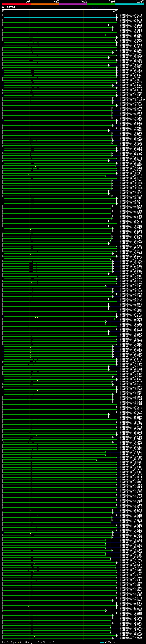This screenshot has height=644, width=146.
Task: Select hit label UniRef100_Q4JH72
Action: tap(131, 82)
